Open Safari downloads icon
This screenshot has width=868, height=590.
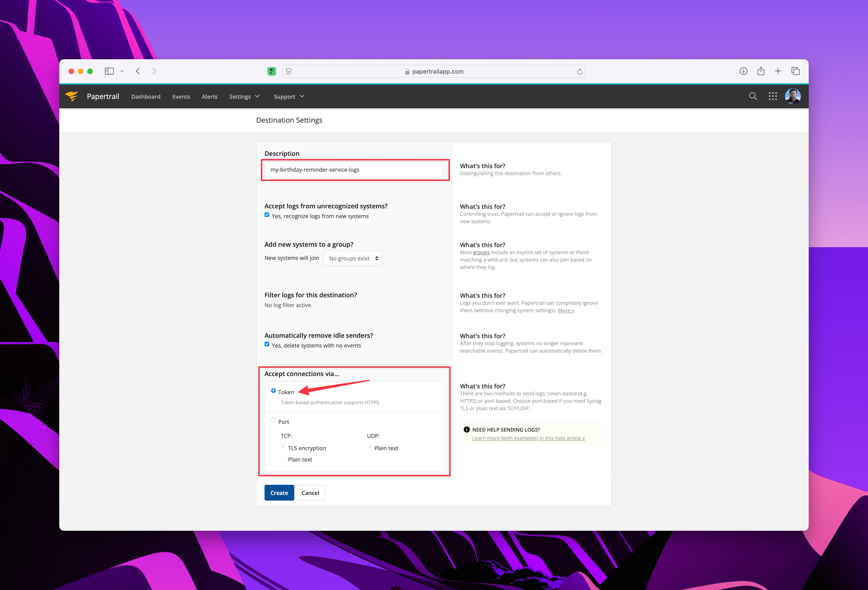(743, 71)
